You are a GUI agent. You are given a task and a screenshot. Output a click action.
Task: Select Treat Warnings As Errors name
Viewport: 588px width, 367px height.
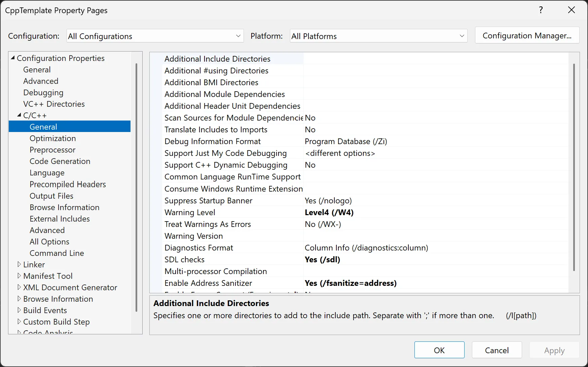pos(208,224)
